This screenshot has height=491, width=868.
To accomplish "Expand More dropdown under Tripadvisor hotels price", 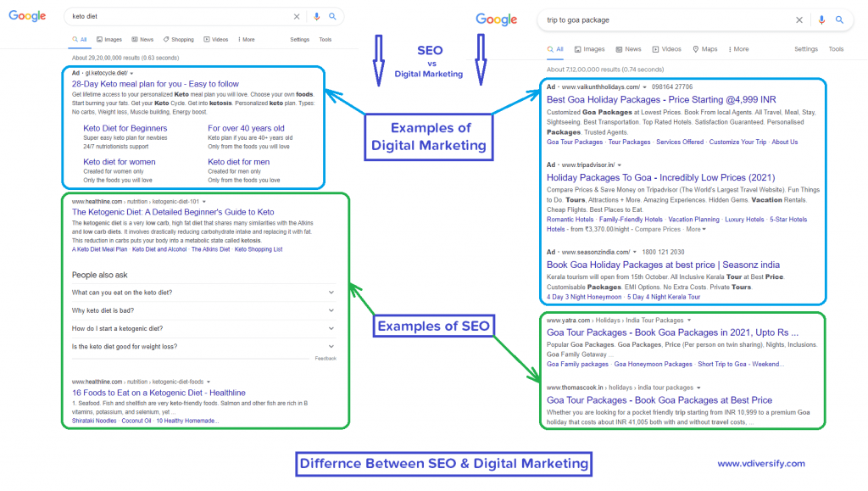I will coord(696,229).
